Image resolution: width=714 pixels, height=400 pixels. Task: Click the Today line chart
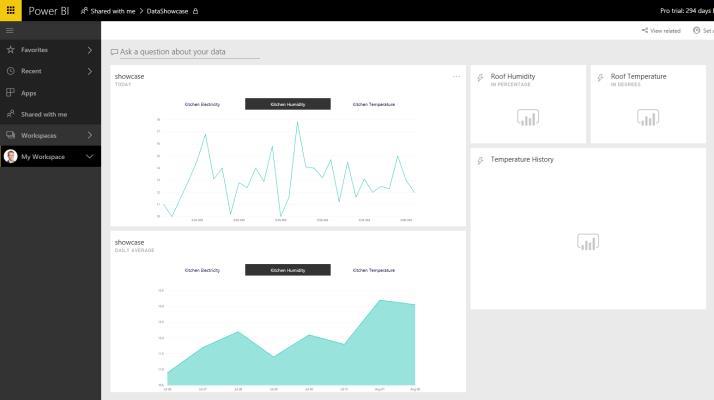pyautogui.click(x=289, y=169)
